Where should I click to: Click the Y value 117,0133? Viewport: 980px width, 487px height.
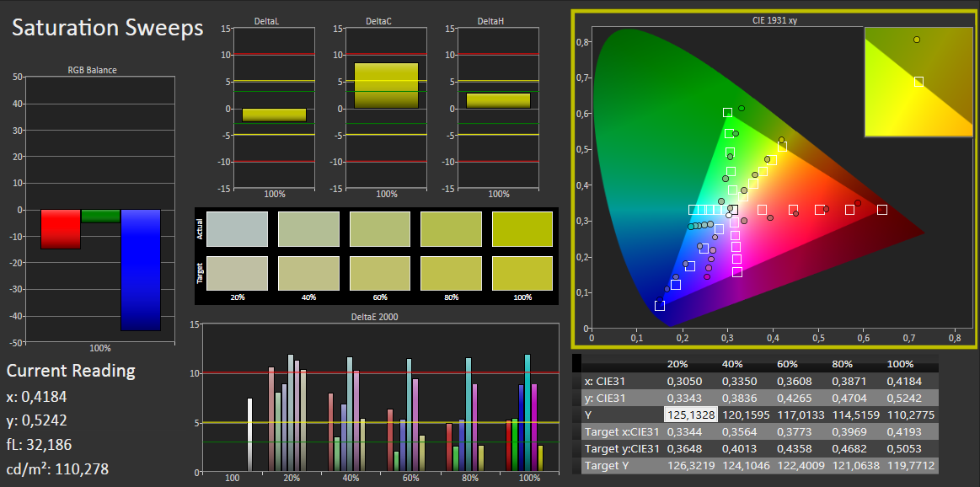tap(801, 415)
